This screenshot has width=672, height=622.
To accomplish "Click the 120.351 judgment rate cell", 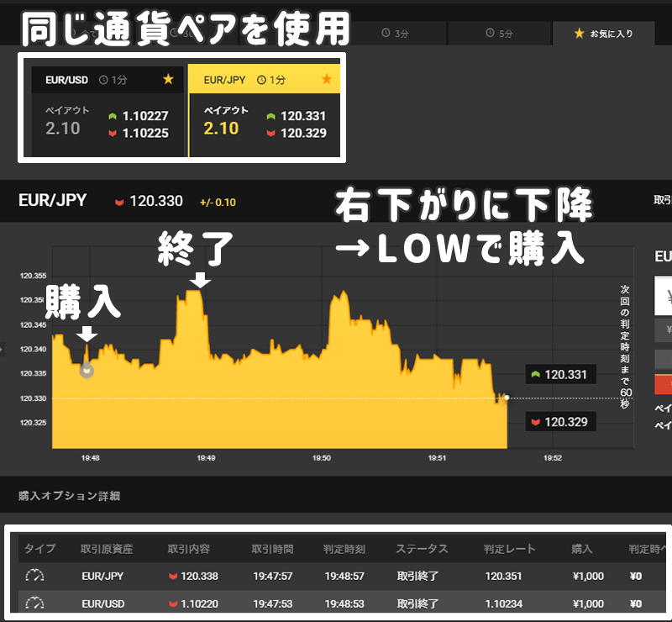I will pos(503,576).
